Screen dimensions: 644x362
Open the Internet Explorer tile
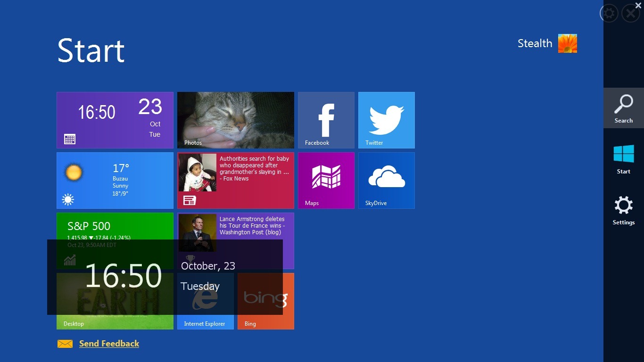(206, 301)
